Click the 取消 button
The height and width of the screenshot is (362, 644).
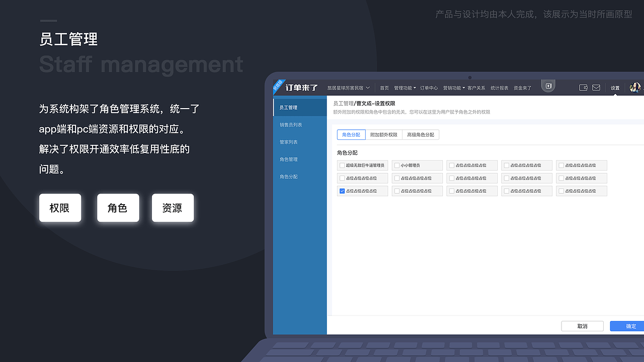tap(583, 326)
